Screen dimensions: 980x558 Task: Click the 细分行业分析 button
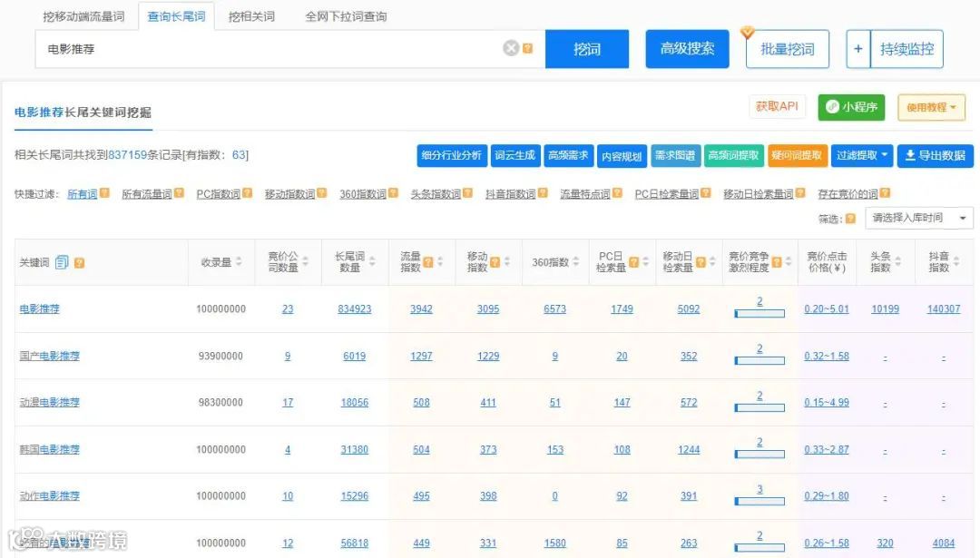point(451,155)
